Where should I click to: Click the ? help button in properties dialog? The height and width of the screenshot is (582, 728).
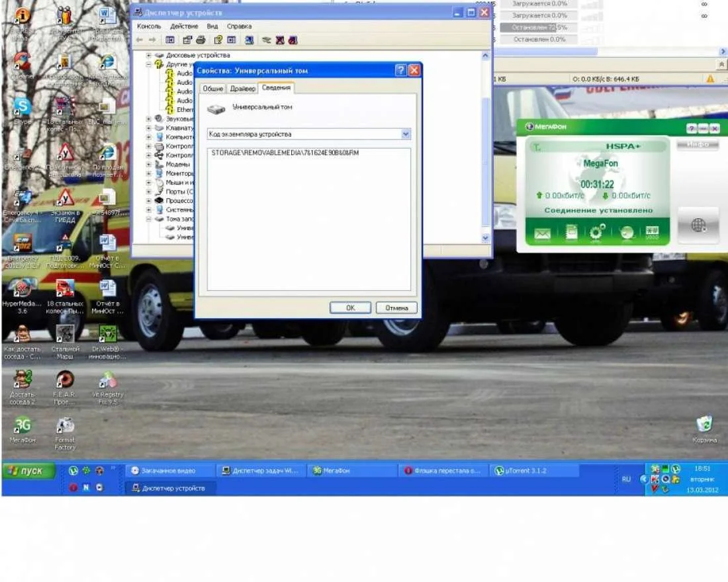[400, 70]
